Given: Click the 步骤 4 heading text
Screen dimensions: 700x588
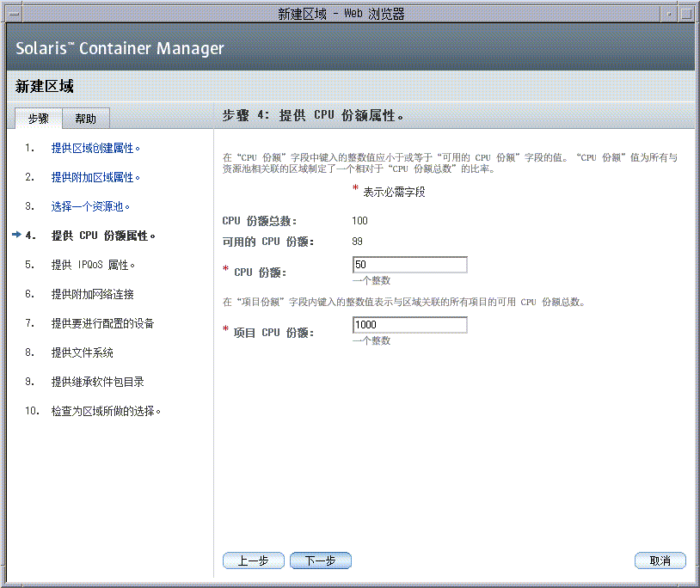Looking at the screenshot, I should tap(313, 115).
